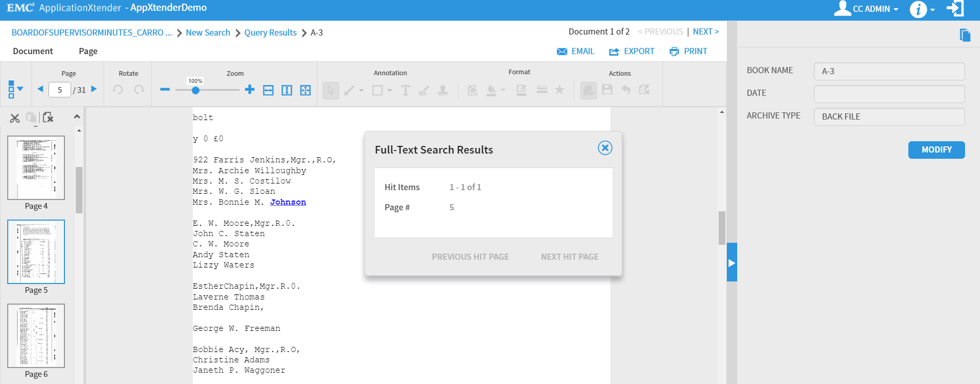980x384 pixels.
Task: Click the fill color bucket icon
Action: (x=491, y=90)
